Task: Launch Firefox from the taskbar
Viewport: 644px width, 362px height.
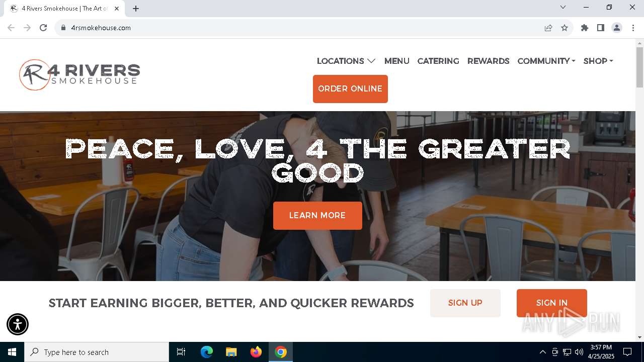Action: click(x=256, y=352)
